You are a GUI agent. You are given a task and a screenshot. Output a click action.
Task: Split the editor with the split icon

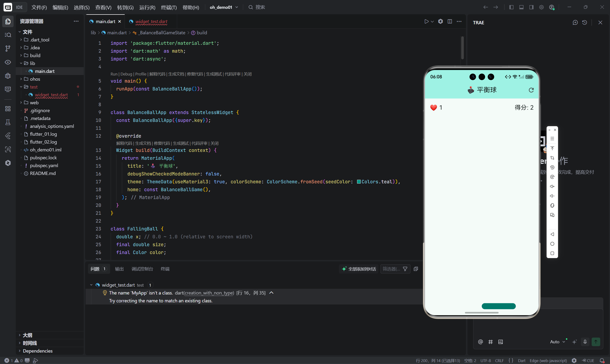pos(450,22)
